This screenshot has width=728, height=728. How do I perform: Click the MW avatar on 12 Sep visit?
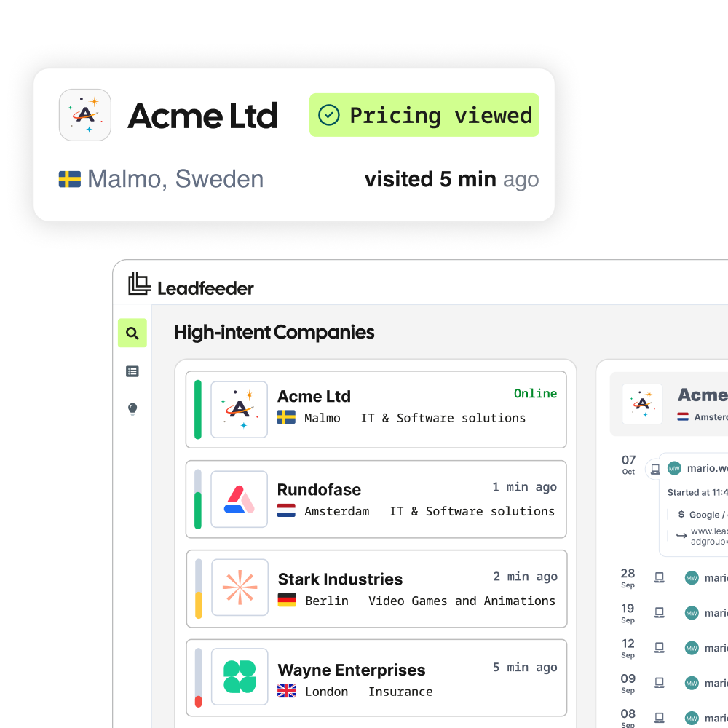(x=692, y=648)
